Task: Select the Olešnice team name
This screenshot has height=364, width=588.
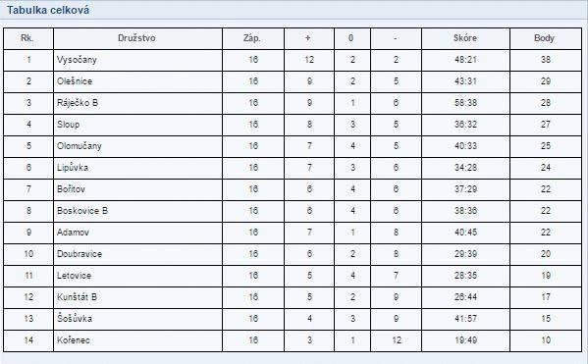Action: pyautogui.click(x=75, y=81)
